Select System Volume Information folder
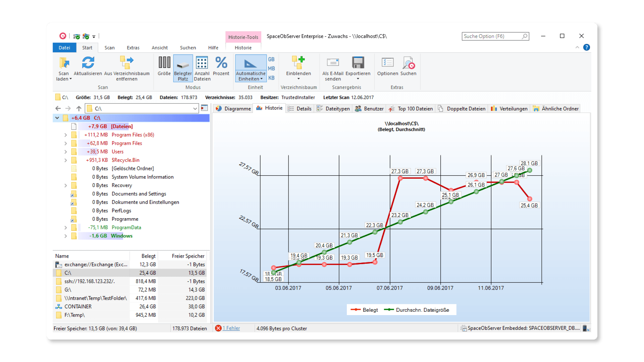Image resolution: width=644 pixels, height=362 pixels. coord(143,177)
